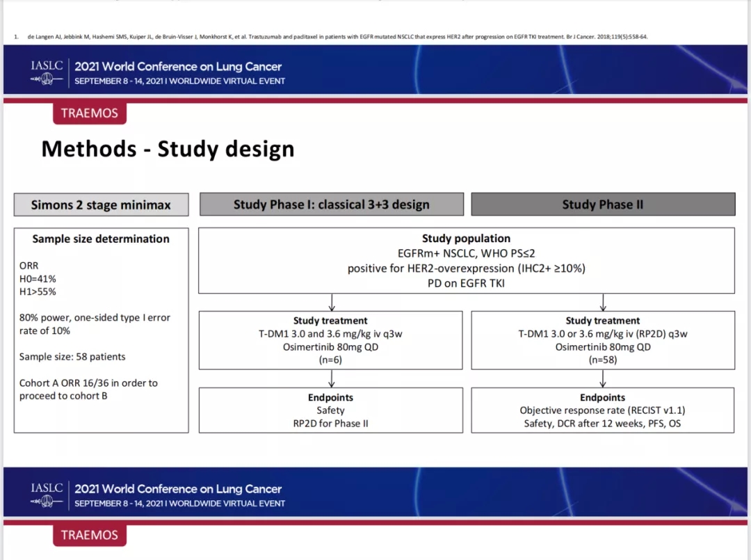Image resolution: width=751 pixels, height=560 pixels.
Task: Click the arrow above Phase I Endpoints box
Action: (332, 378)
